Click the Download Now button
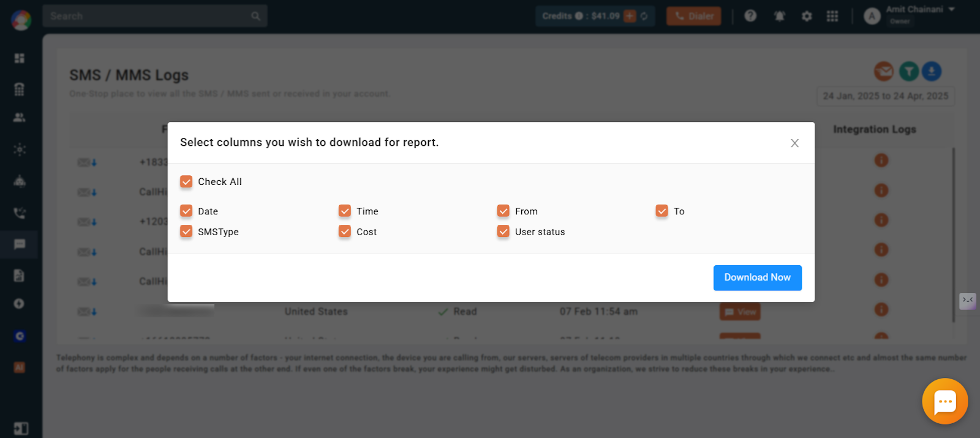 click(758, 278)
